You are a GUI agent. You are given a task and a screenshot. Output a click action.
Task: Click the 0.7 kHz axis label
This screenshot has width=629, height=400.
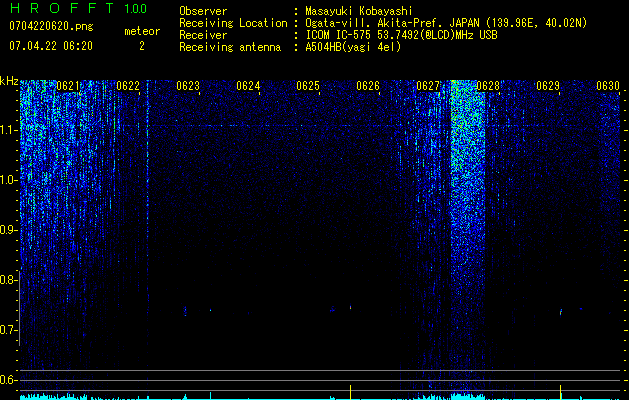[7, 330]
